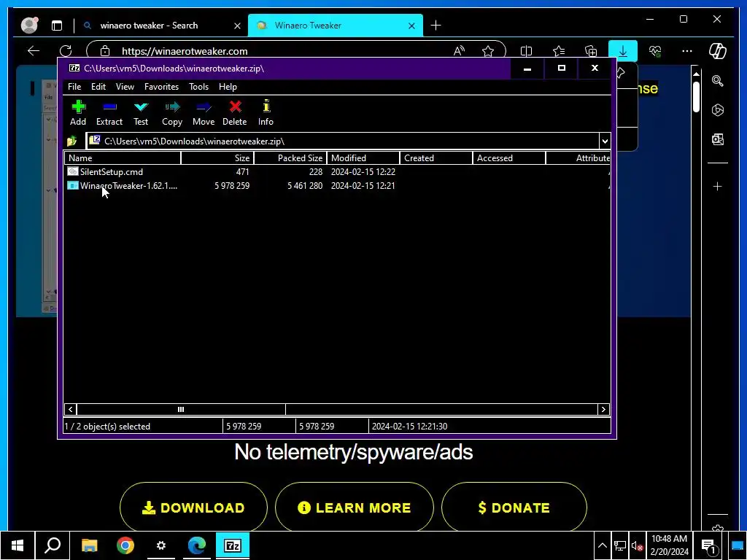Open a new Edge tab
This screenshot has width=747, height=560.
point(436,26)
